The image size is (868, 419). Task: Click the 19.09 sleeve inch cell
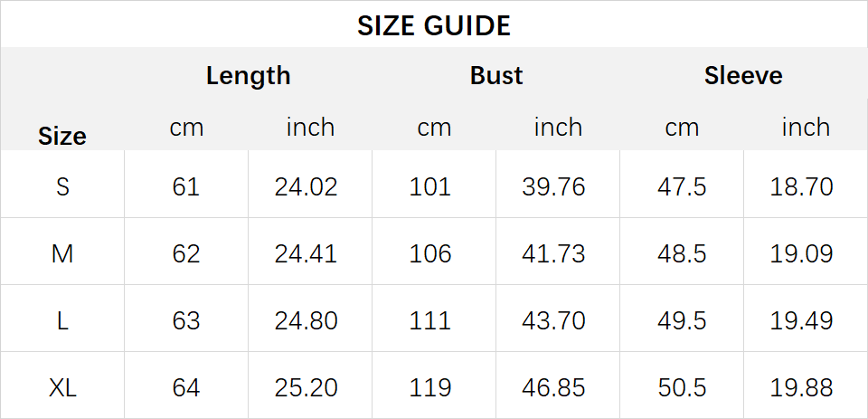[x=801, y=253]
